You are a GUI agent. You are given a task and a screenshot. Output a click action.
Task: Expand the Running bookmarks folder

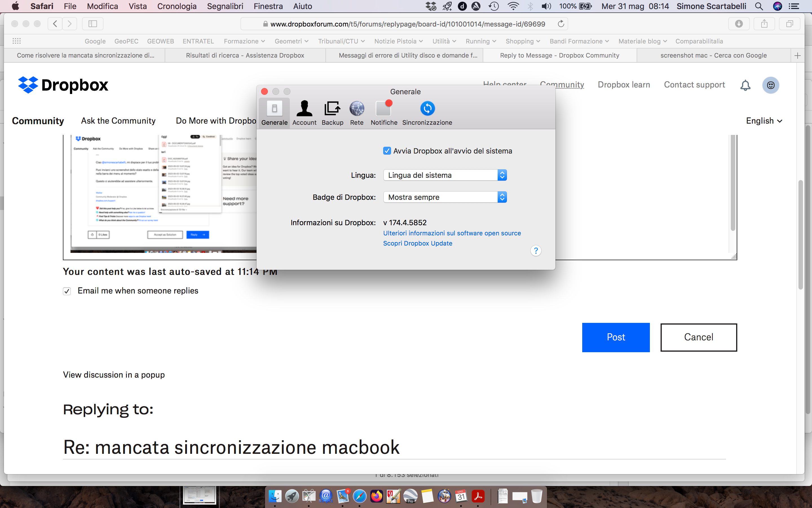pos(480,41)
